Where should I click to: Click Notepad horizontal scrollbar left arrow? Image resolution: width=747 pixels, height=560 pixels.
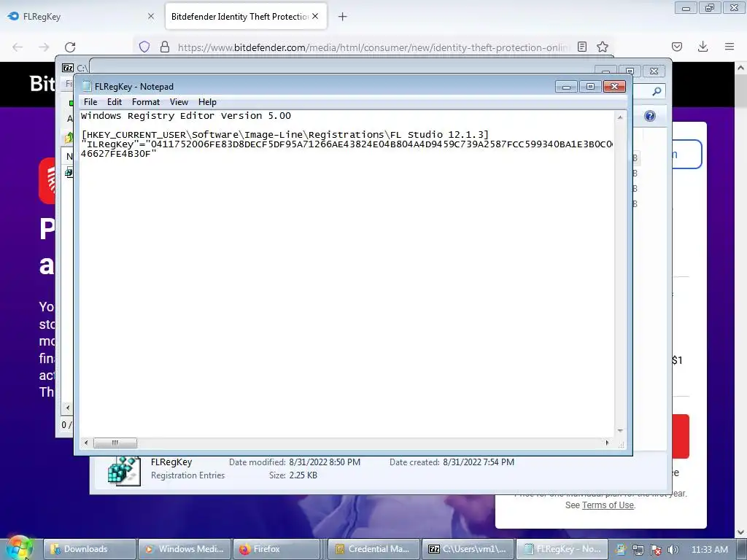pyautogui.click(x=86, y=443)
